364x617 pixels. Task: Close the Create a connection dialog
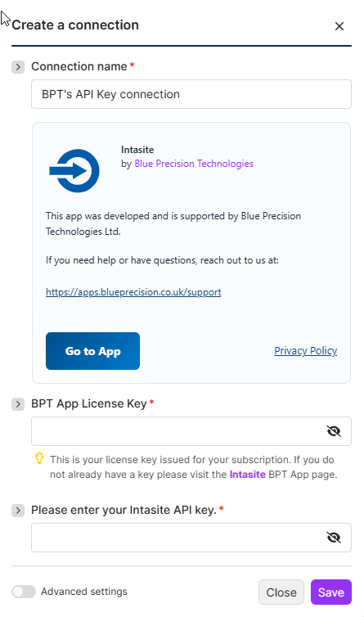point(339,26)
